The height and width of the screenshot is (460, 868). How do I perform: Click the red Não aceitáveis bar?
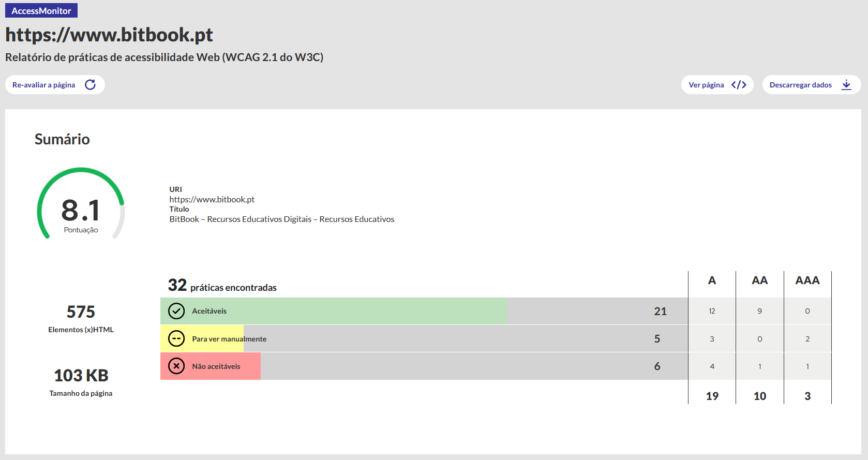[x=211, y=366]
